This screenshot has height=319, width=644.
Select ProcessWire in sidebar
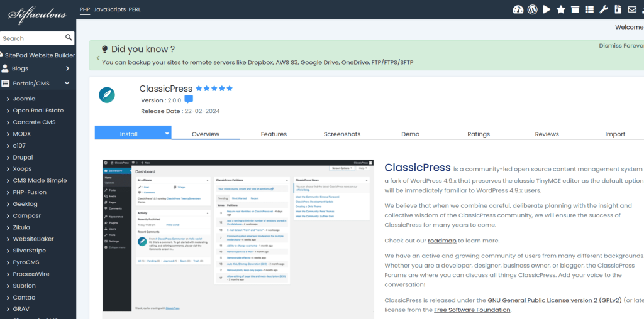click(31, 274)
